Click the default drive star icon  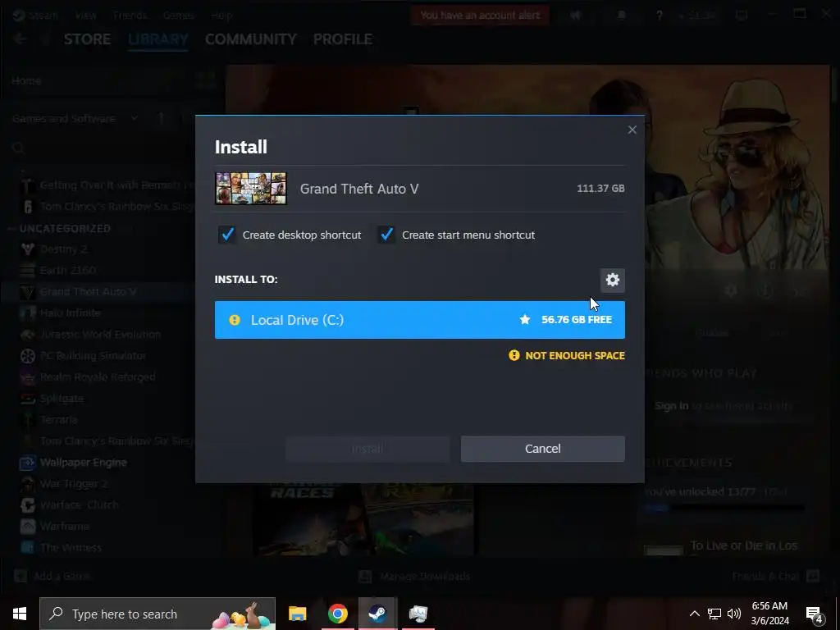[x=525, y=319]
